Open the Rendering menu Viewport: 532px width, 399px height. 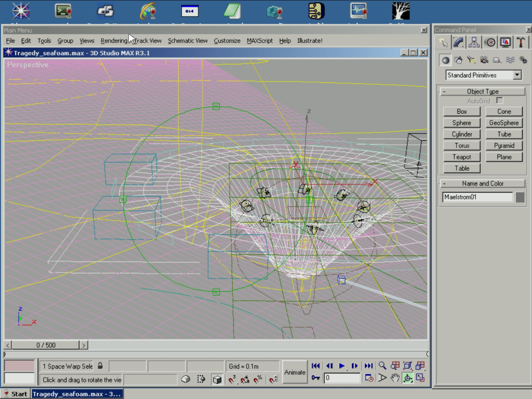[114, 41]
